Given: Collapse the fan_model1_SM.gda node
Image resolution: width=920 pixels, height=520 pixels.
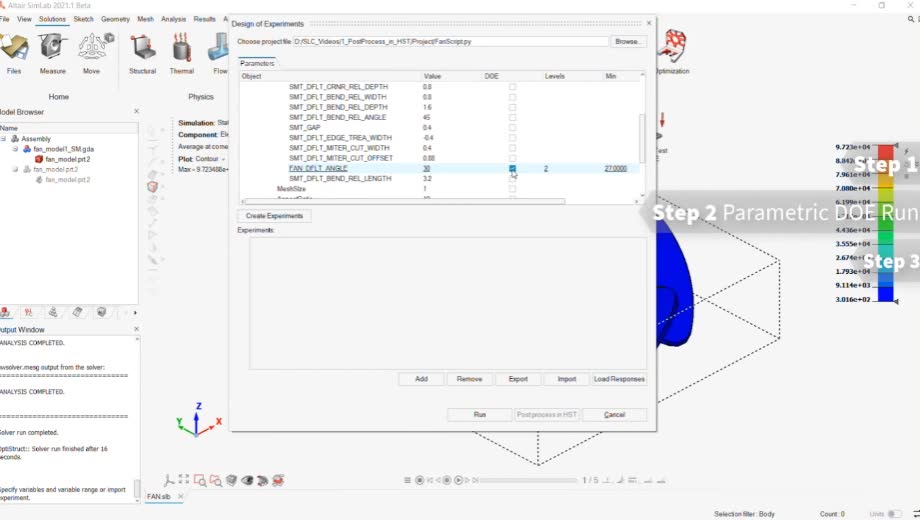Looking at the screenshot, I should 15,149.
